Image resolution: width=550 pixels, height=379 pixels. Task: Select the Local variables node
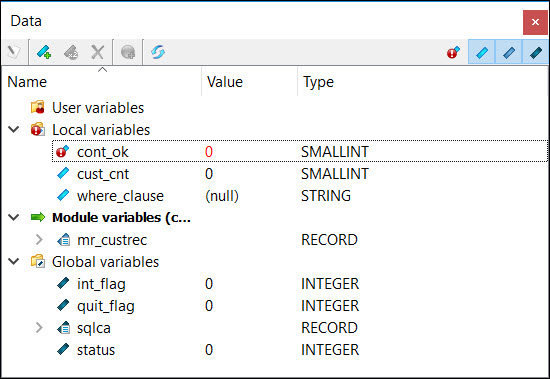101,130
